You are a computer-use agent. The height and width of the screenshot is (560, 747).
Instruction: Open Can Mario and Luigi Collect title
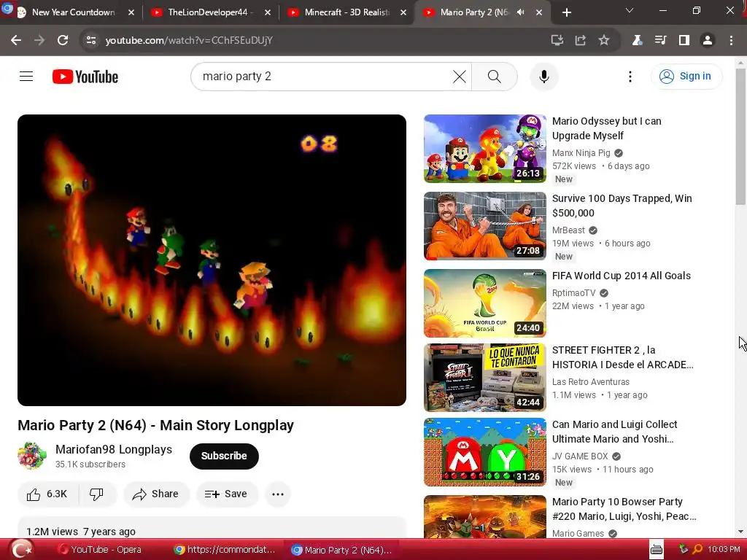click(x=614, y=432)
